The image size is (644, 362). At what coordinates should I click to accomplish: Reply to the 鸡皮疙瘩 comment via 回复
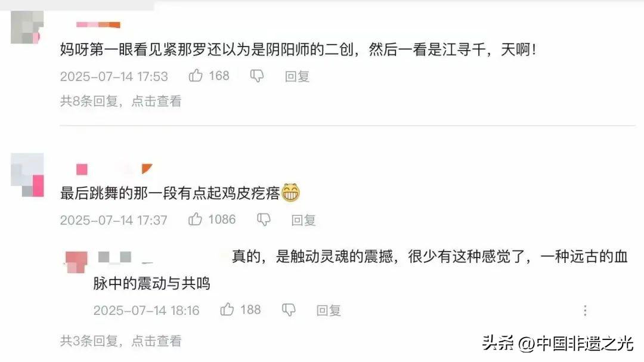pyautogui.click(x=304, y=220)
